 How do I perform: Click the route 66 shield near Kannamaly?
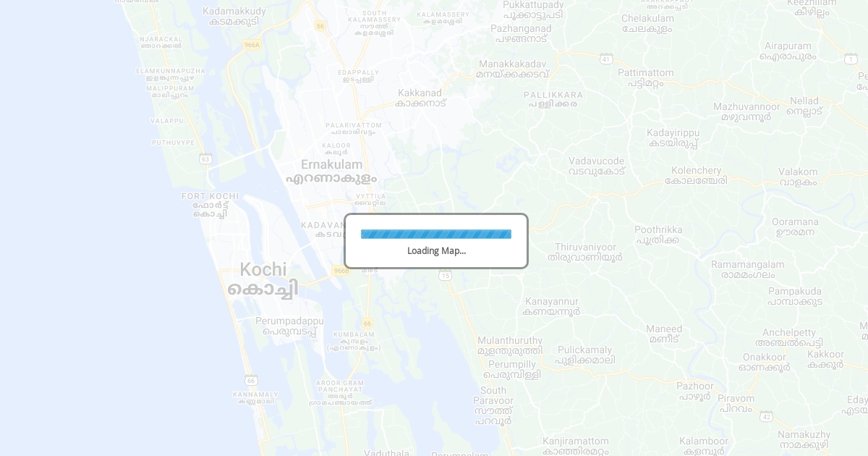(251, 380)
